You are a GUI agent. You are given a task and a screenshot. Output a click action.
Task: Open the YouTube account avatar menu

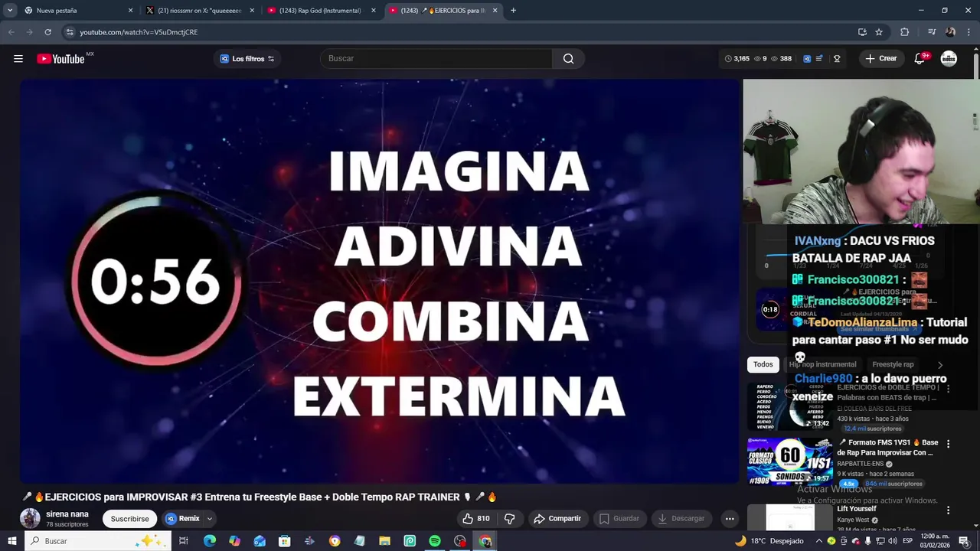[949, 59]
